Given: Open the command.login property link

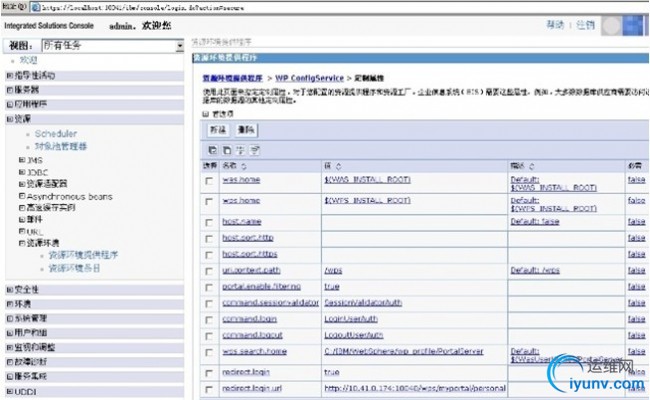Looking at the screenshot, I should [x=250, y=319].
